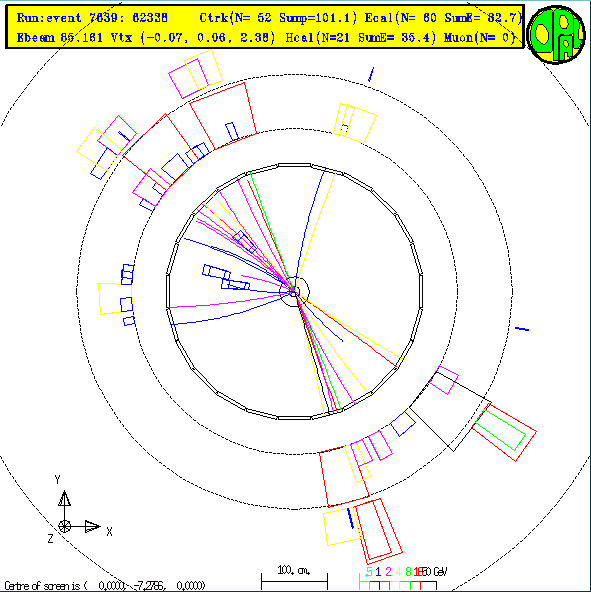
Task: Select the yellow 4 GeV legend label
Action: pos(398,572)
